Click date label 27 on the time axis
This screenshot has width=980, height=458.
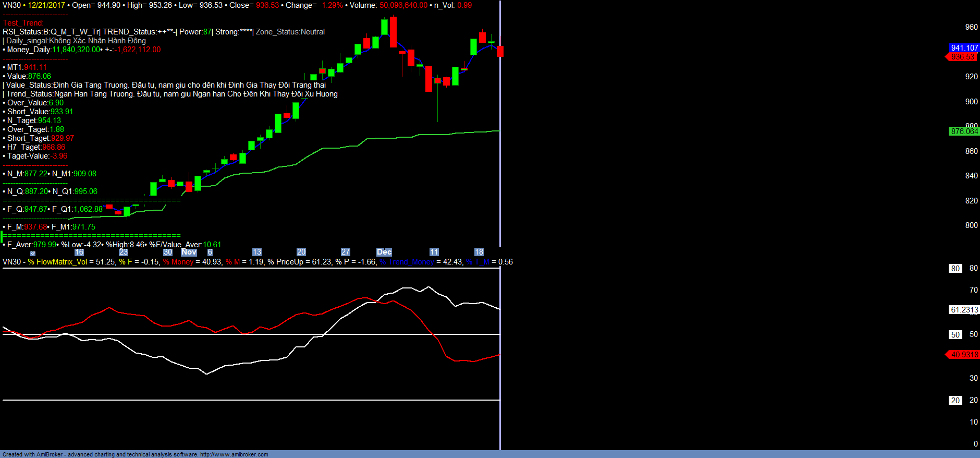click(x=345, y=252)
